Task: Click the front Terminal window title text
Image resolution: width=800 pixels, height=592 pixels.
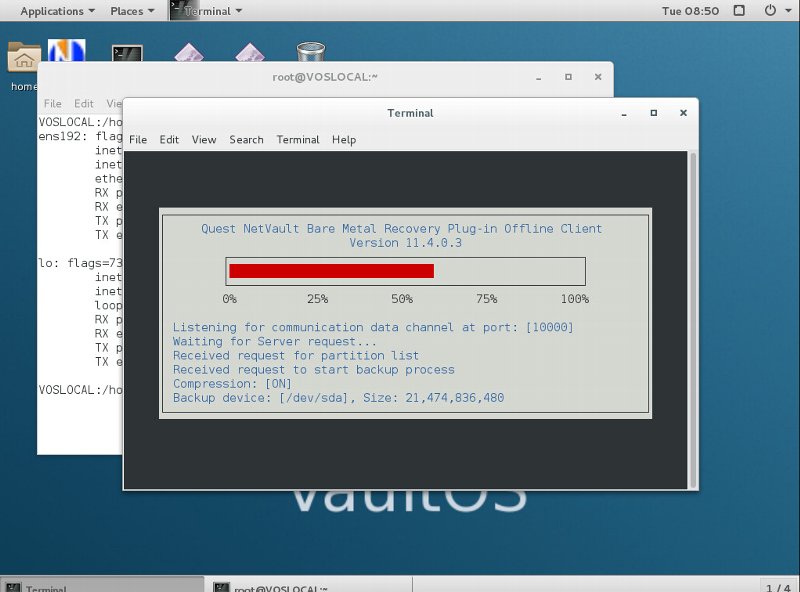Action: coord(410,113)
